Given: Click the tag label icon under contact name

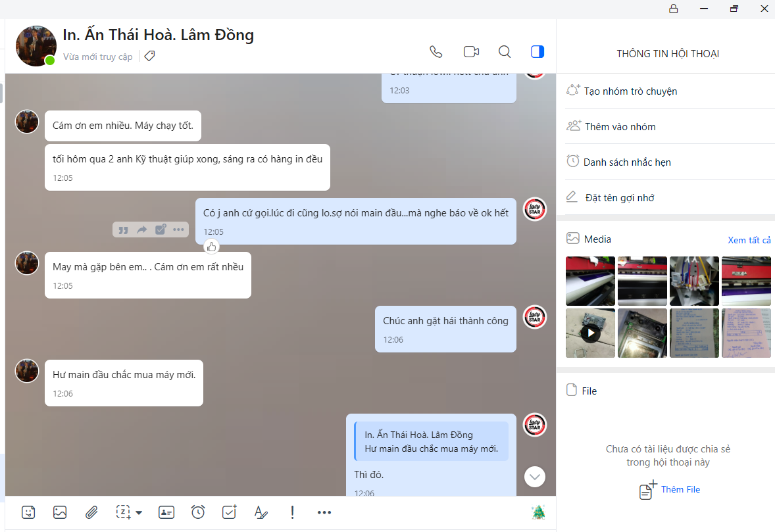Looking at the screenshot, I should [149, 57].
